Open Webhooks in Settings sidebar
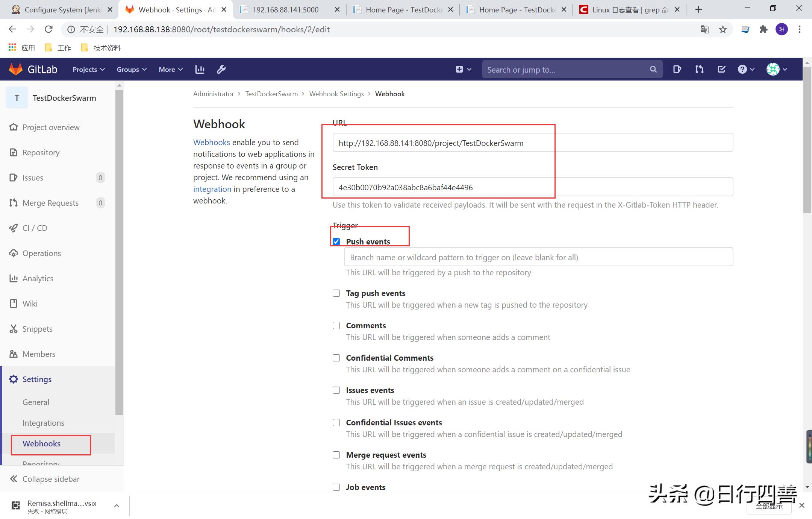The image size is (812, 519). pos(41,443)
